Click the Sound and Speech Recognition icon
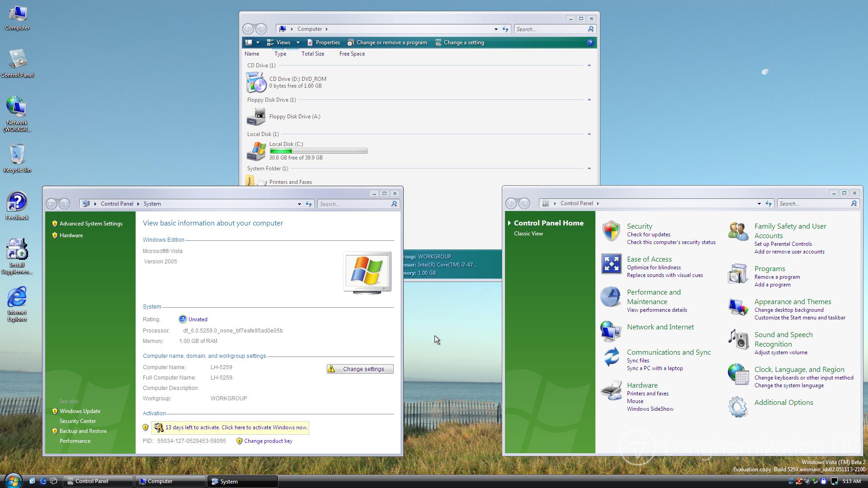This screenshot has width=868, height=488. [x=738, y=339]
